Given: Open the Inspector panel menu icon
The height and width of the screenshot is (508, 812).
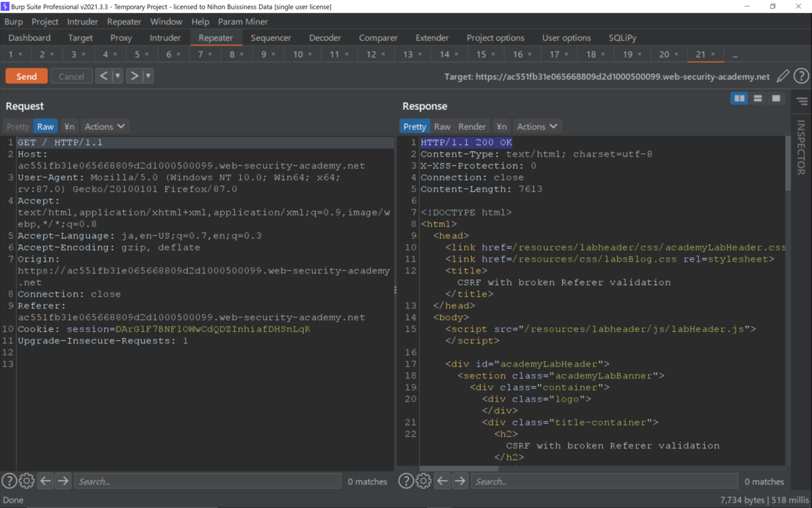Looking at the screenshot, I should pos(802,102).
